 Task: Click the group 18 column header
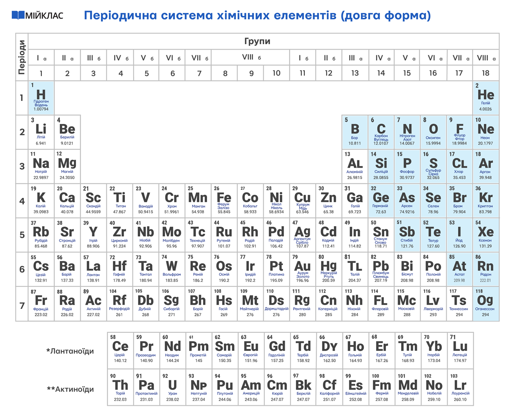pyautogui.click(x=485, y=73)
